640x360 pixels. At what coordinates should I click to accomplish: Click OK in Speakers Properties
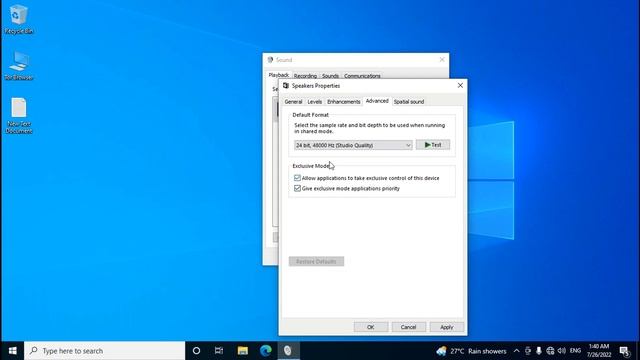point(371,327)
